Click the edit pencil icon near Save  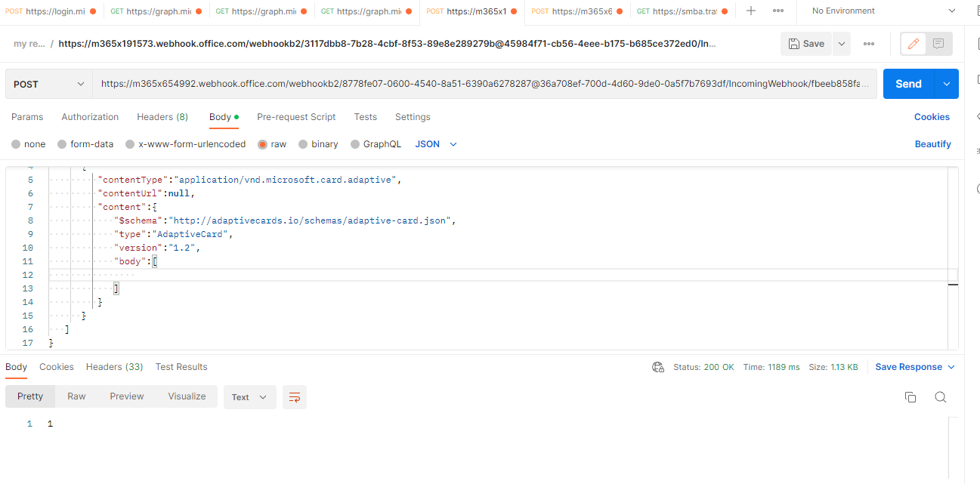coord(912,44)
